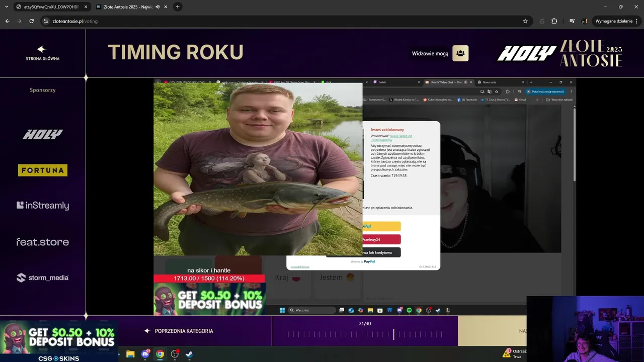Click the Get $0.50 deposit bonus banner in video

point(209,299)
